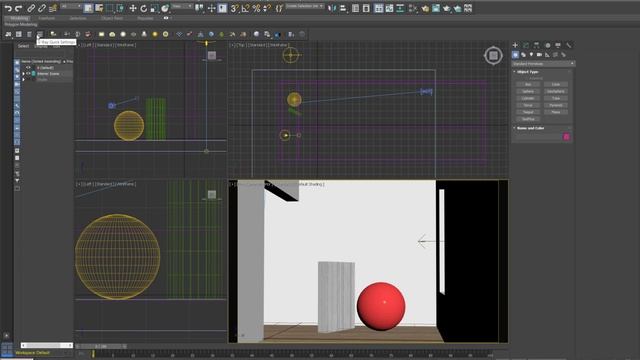Toggle the 3D Snaps button
This screenshot has width=640, height=360.
pyautogui.click(x=234, y=8)
